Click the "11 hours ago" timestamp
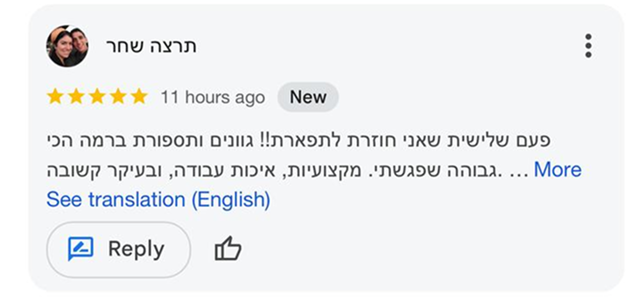The image size is (644, 300). point(212,97)
